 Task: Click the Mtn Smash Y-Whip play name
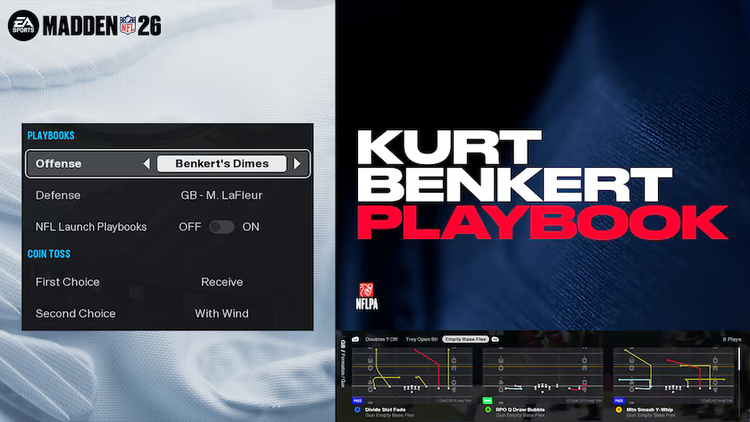pyautogui.click(x=650, y=410)
